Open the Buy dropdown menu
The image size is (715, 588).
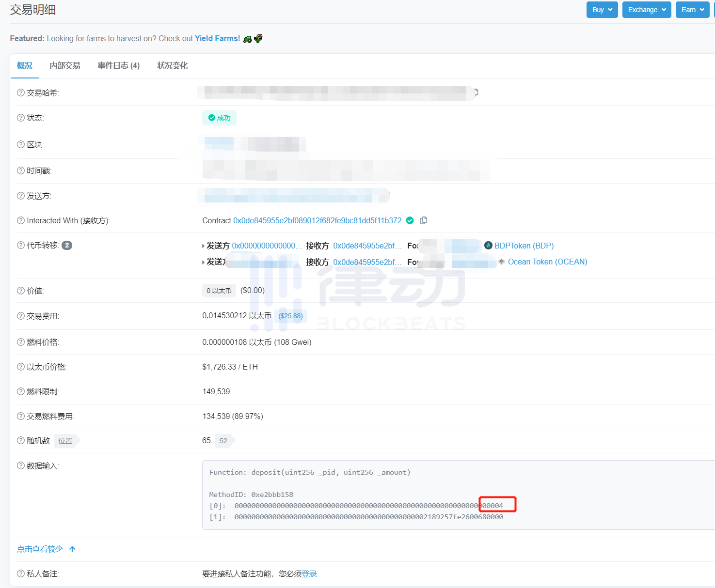tap(602, 10)
